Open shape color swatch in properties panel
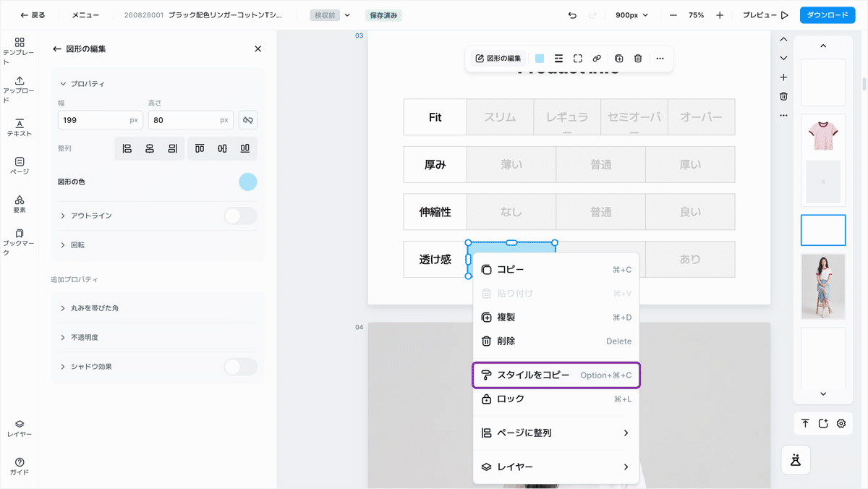 pyautogui.click(x=247, y=182)
